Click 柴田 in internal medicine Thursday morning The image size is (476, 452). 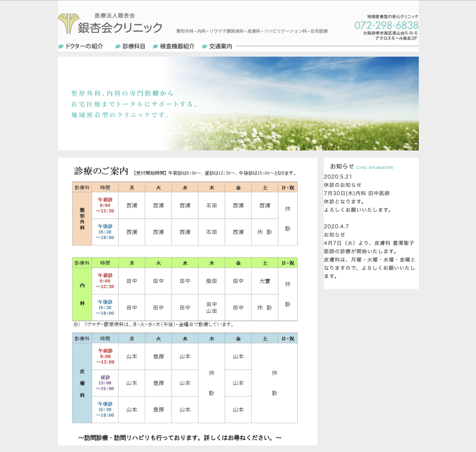pos(211,281)
